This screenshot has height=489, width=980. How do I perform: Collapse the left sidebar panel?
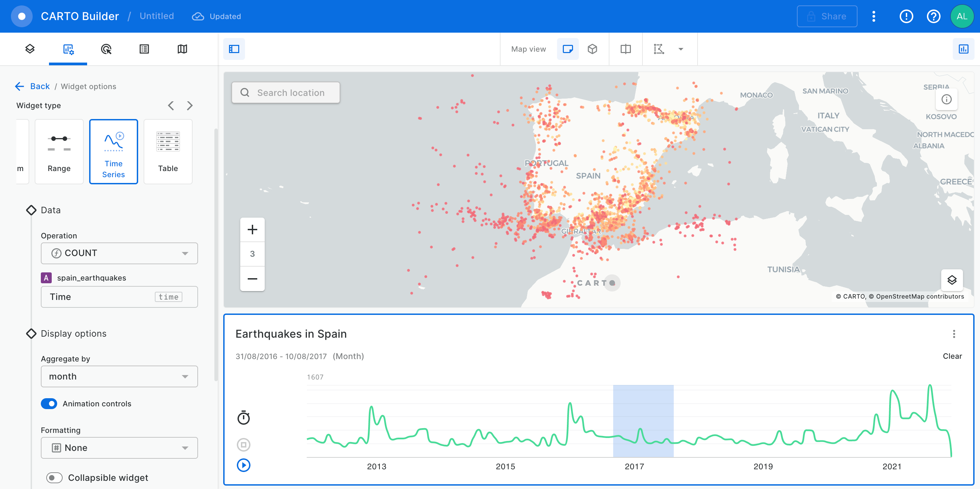pyautogui.click(x=234, y=49)
